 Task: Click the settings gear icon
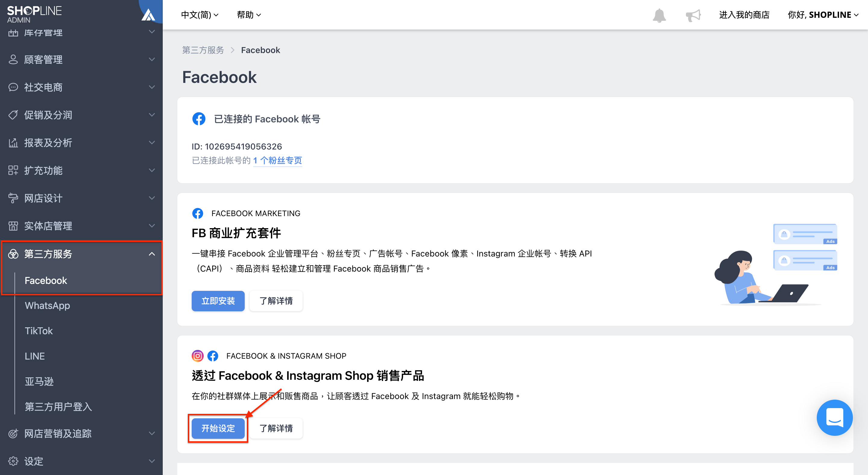pyautogui.click(x=13, y=461)
